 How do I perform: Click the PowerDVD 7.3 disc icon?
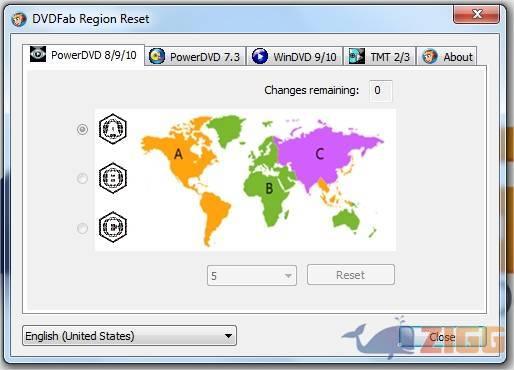[x=157, y=56]
